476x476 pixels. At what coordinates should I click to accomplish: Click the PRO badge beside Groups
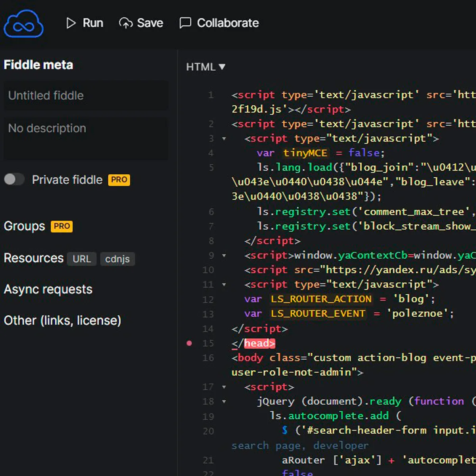(62, 226)
